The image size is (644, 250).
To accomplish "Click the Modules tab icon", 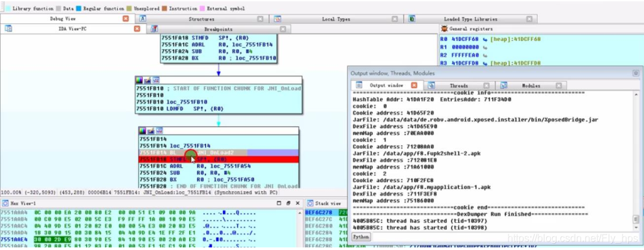I will (x=503, y=85).
